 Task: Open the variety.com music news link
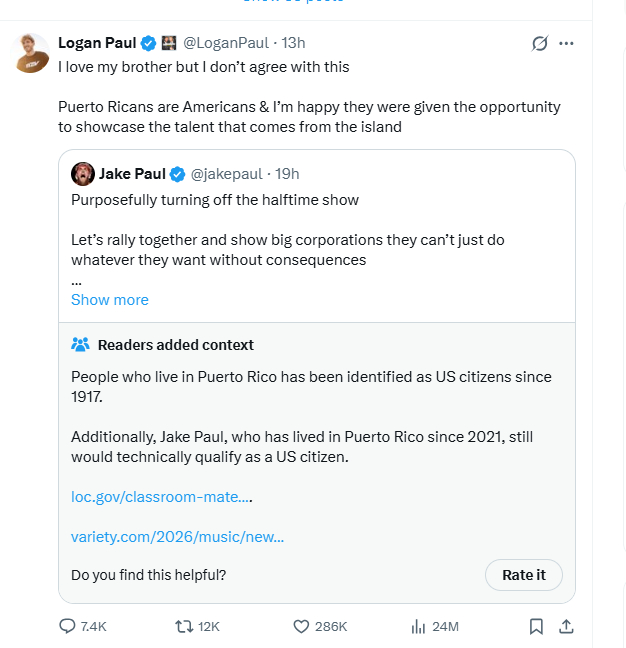pos(177,537)
